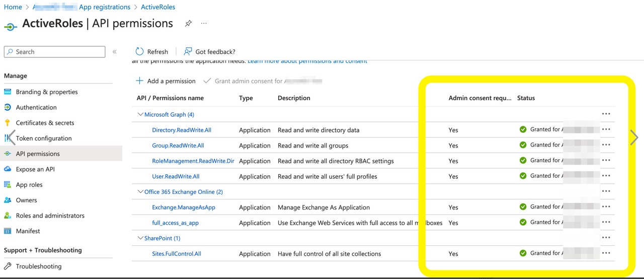Click the Token configuration icon
Screen dimensions: 644x279
coord(8,138)
